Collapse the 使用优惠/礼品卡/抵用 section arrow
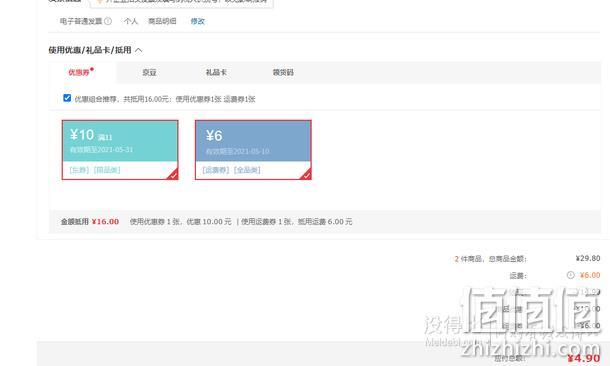 point(138,50)
